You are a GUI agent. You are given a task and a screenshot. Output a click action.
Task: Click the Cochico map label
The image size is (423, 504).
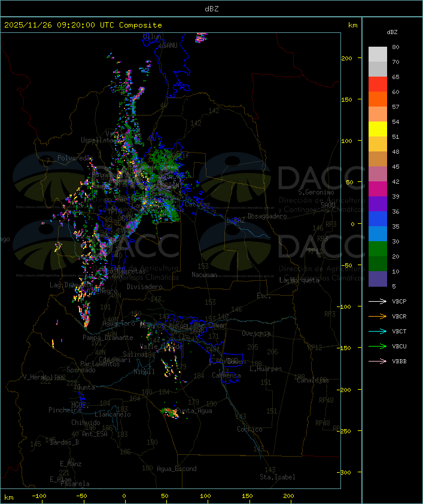(249, 429)
